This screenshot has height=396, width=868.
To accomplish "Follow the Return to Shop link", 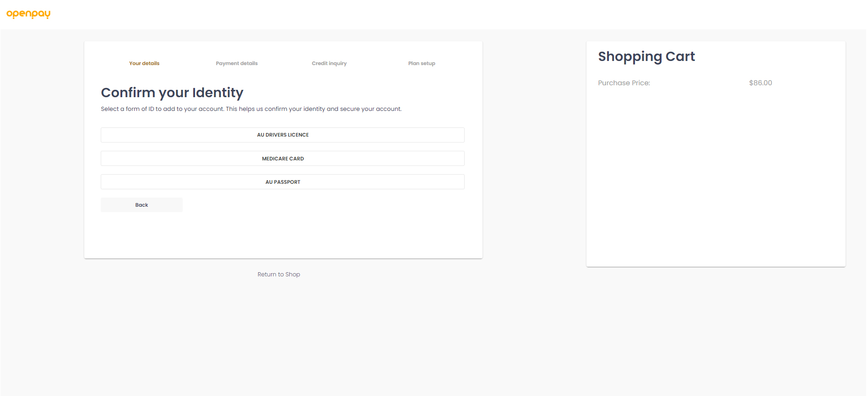I will coord(278,275).
